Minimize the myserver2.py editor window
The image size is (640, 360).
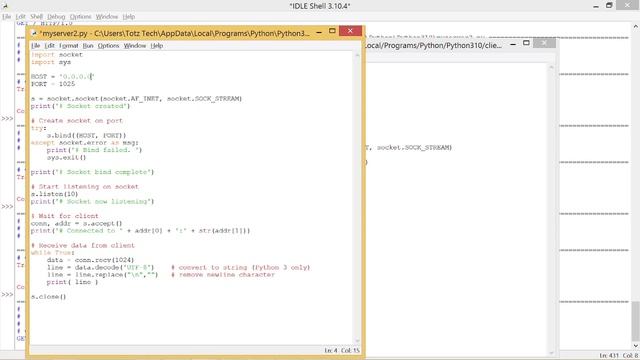[x=319, y=31]
